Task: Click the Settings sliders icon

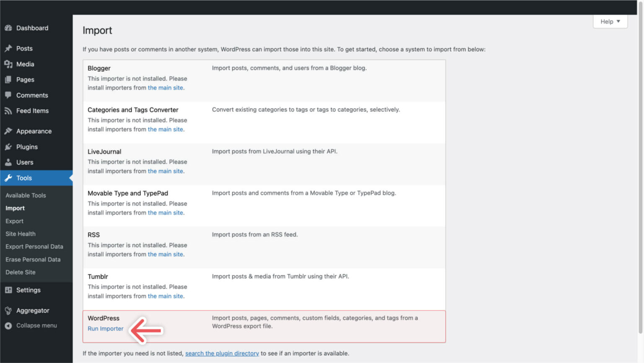Action: 8,290
